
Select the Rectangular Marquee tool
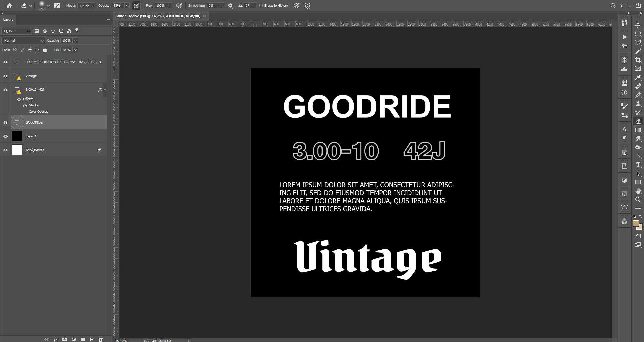click(638, 34)
